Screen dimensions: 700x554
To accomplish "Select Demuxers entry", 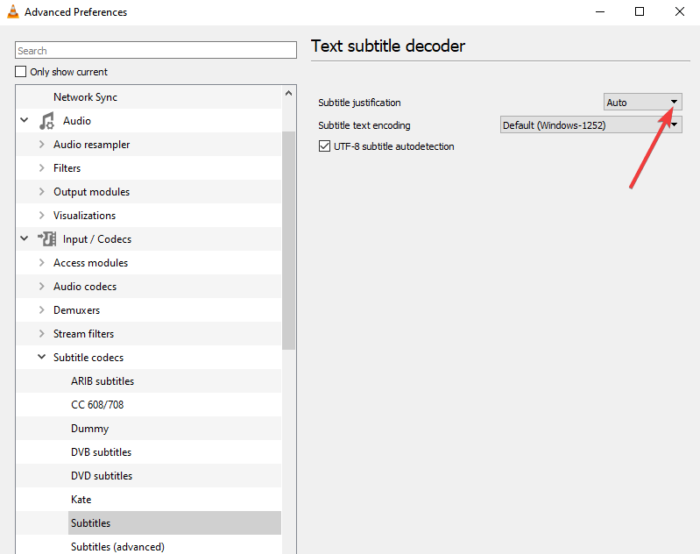I will click(76, 310).
